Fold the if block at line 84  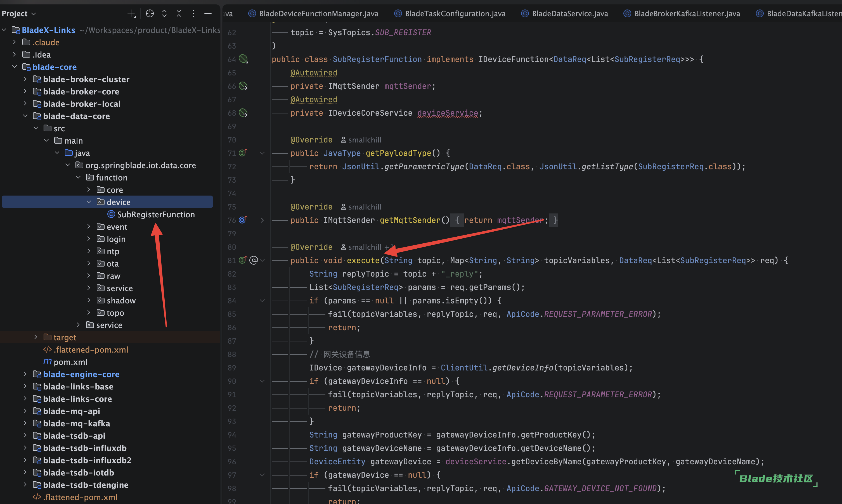(262, 301)
